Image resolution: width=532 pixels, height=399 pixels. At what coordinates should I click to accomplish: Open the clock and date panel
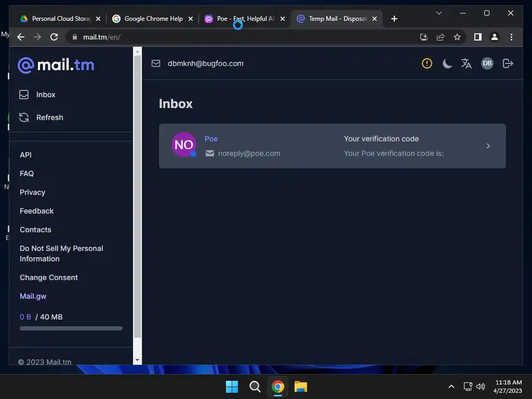click(x=508, y=387)
